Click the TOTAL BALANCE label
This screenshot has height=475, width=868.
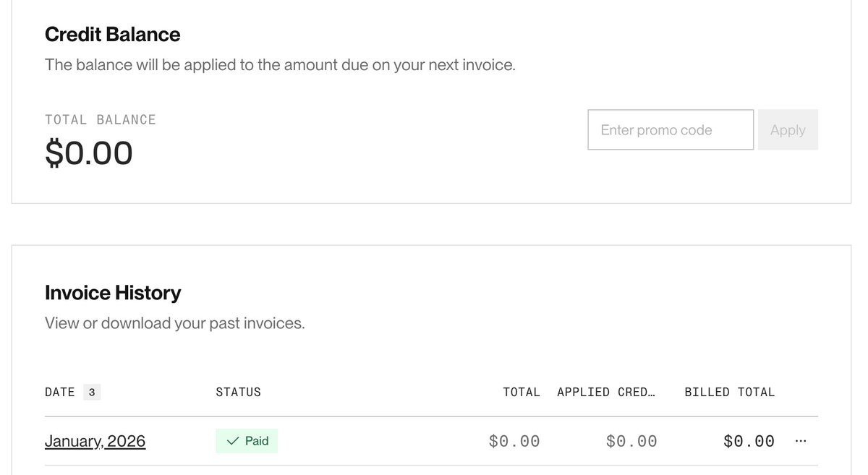(x=101, y=119)
